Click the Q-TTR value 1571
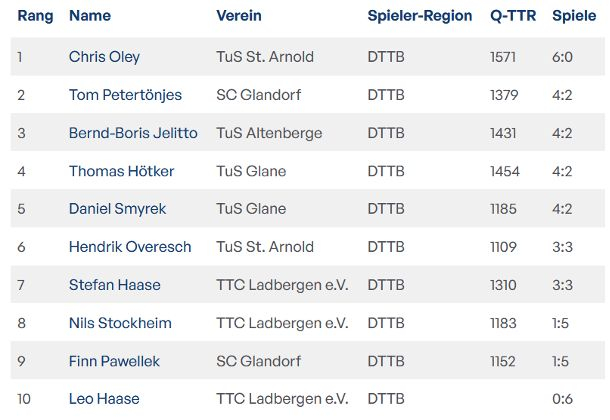The image size is (610, 420). [503, 57]
